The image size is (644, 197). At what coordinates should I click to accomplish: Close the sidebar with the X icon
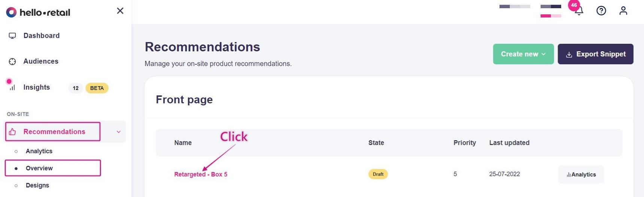tap(120, 11)
